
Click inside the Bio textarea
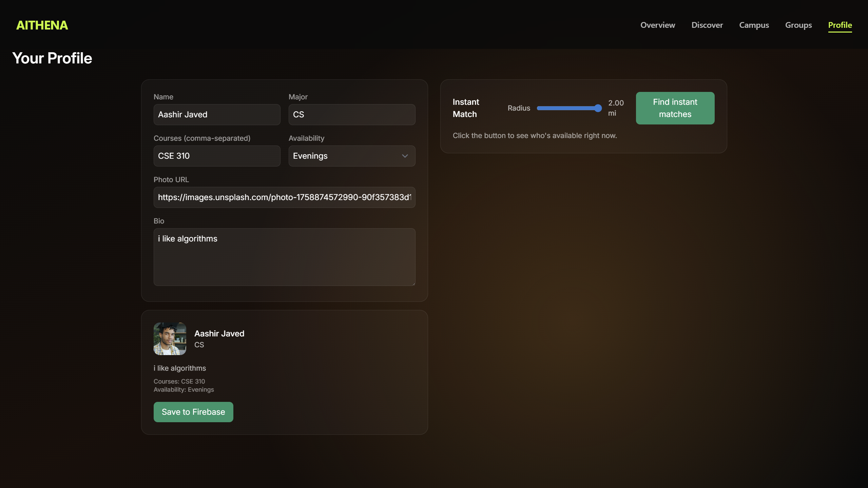(284, 257)
